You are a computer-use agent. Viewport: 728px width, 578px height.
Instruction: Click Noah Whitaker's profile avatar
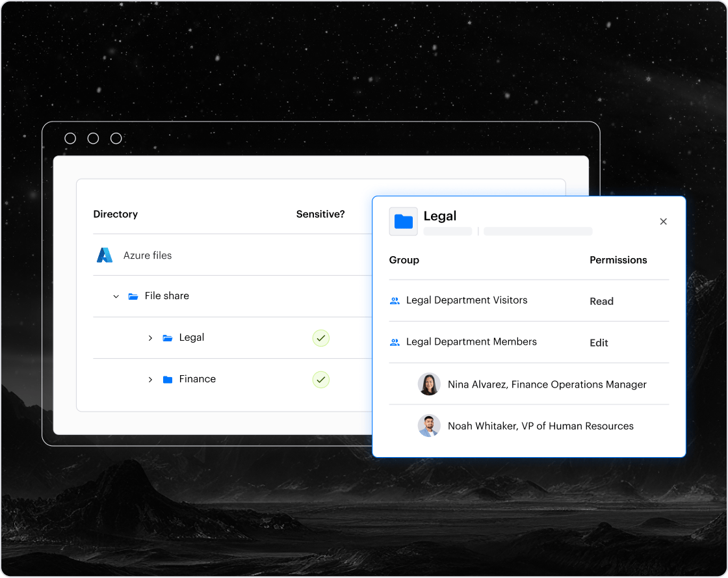429,426
